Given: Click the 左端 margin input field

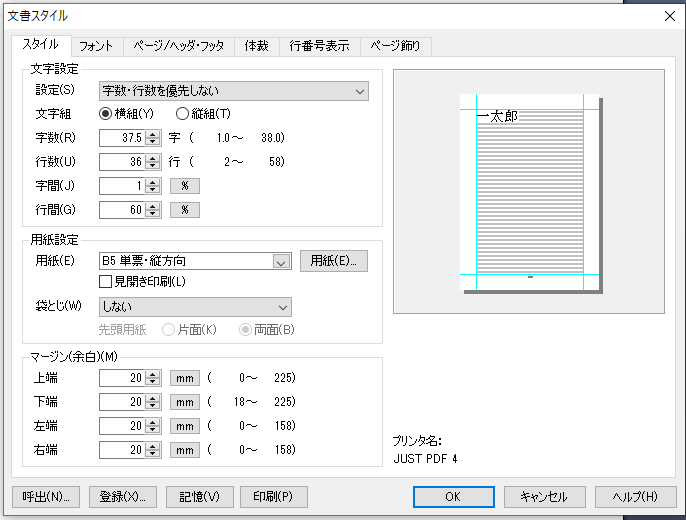Looking at the screenshot, I should [x=122, y=426].
